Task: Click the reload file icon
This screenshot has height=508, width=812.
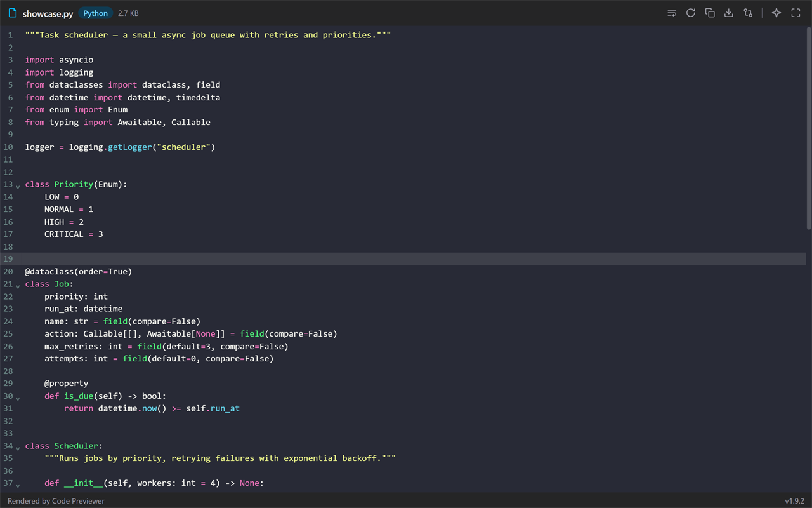Action: coord(691,13)
